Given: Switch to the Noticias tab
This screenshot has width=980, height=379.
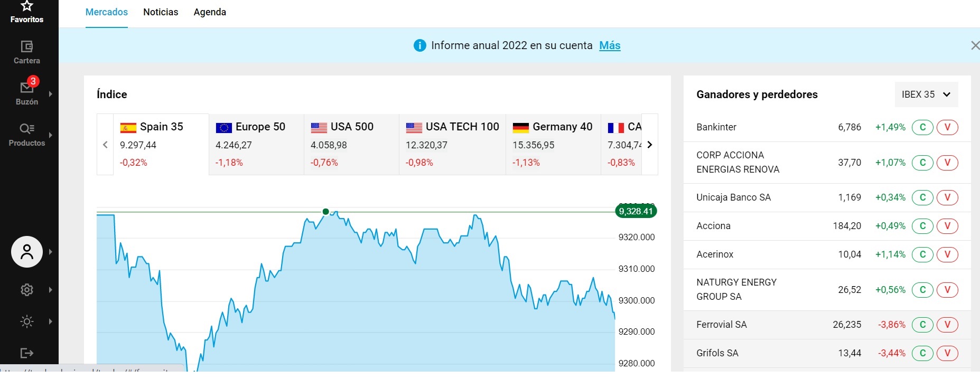Looking at the screenshot, I should pyautogui.click(x=161, y=12).
